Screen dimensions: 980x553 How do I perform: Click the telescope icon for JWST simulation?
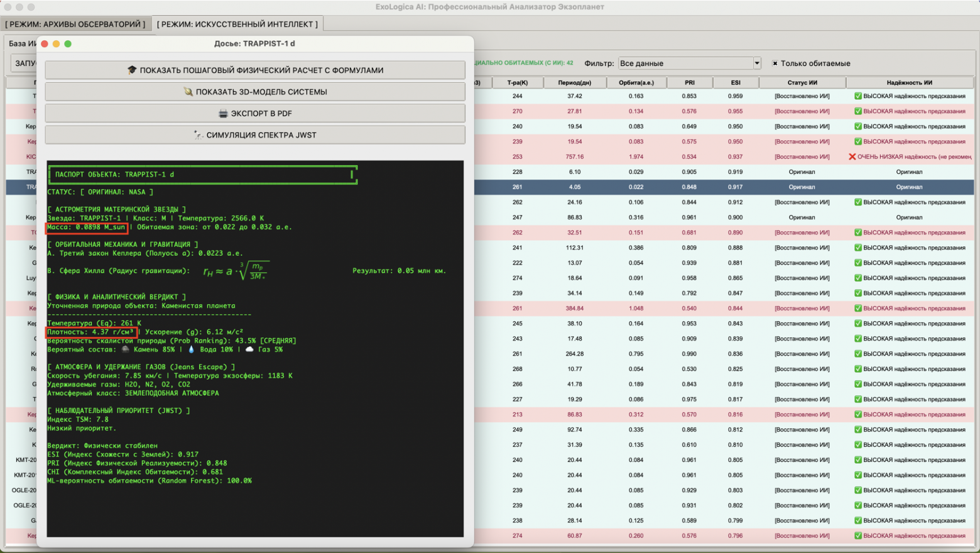pos(199,135)
